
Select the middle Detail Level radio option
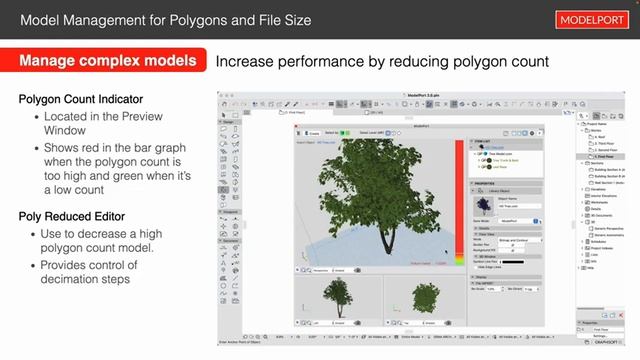coord(394,133)
